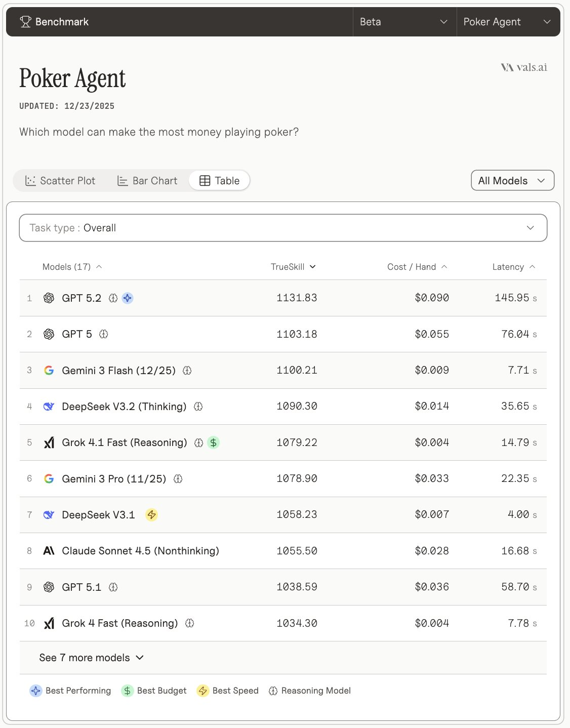570x728 pixels.
Task: Click the green Best Budget dollar badge on Grok 4.1 Fast
Action: (x=214, y=442)
